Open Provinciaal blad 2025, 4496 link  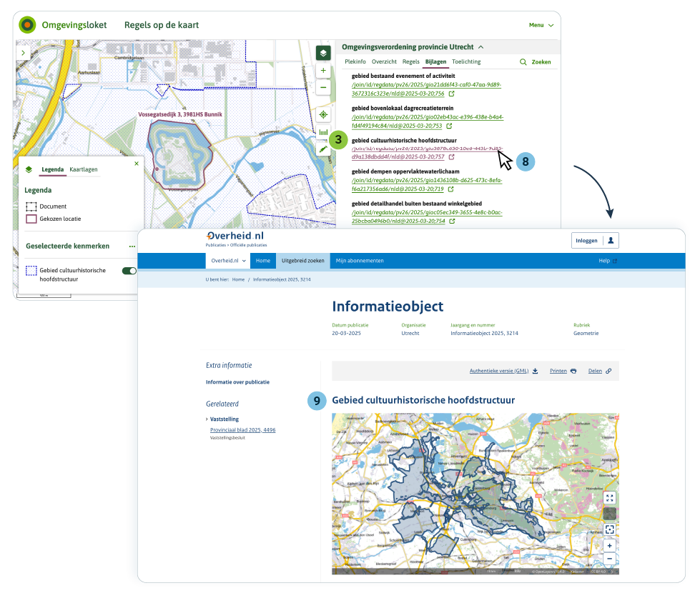click(242, 430)
